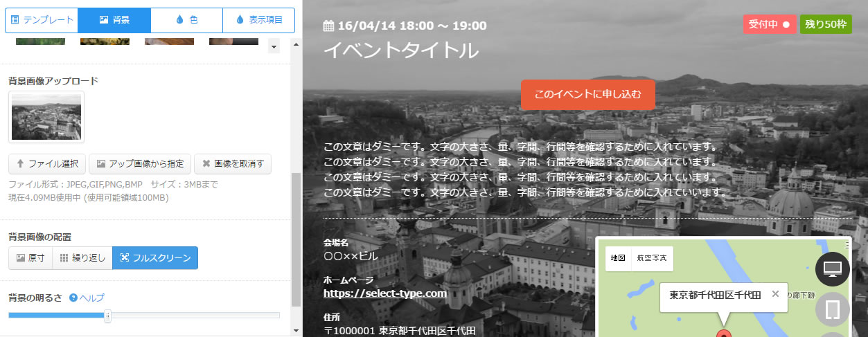Switch the map to 地図 view
The width and height of the screenshot is (868, 337).
[618, 258]
